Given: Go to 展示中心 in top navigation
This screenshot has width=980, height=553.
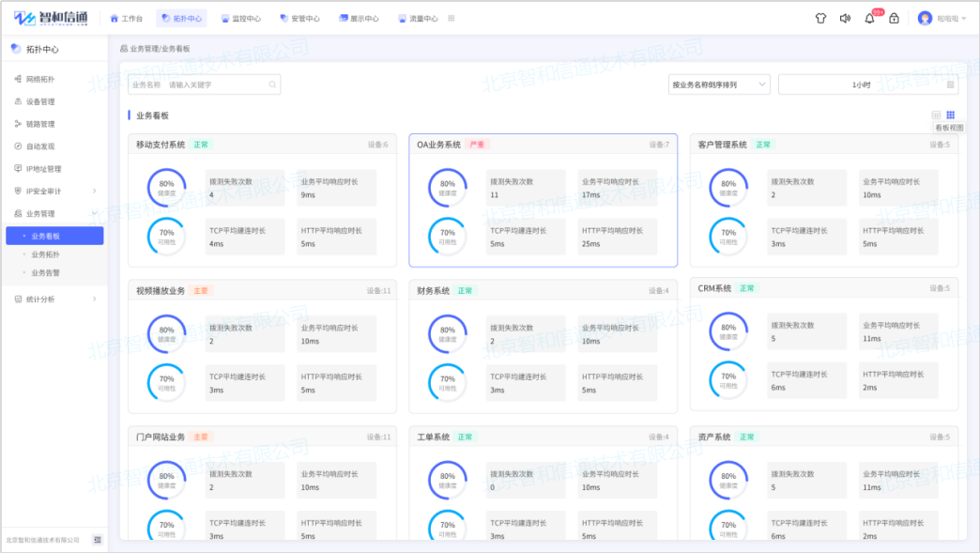Looking at the screenshot, I should click(359, 18).
